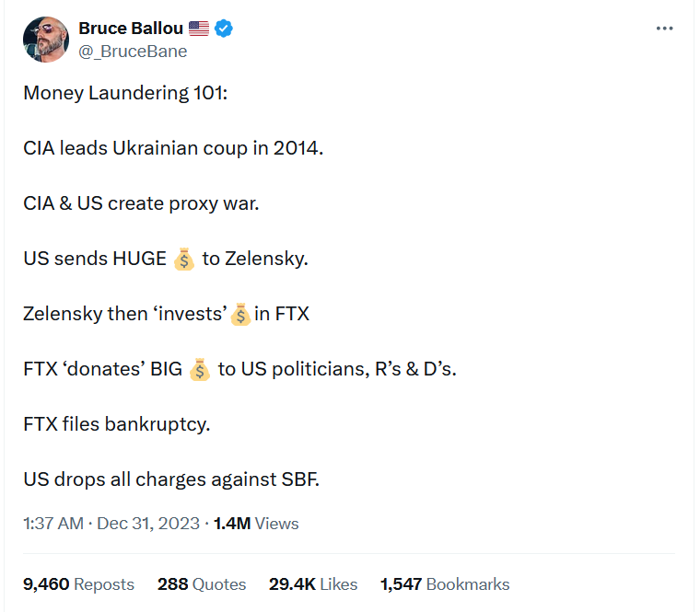Screen dimensions: 700x612
Task: View the 288 Quotes list
Action: [x=202, y=584]
